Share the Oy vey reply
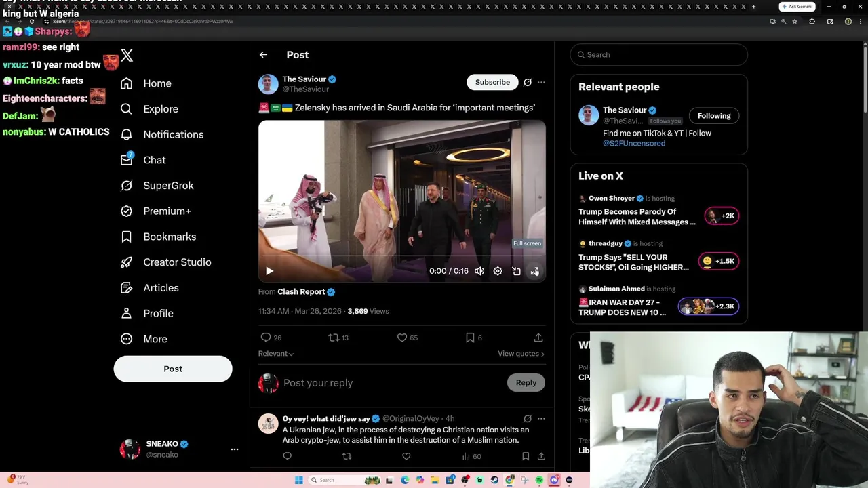Screen dimensions: 868x488 (x=541, y=456)
